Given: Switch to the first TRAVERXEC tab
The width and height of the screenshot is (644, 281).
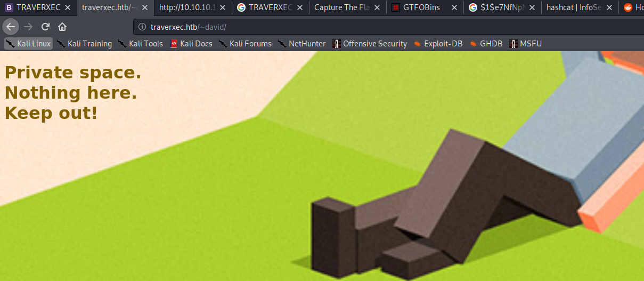Looking at the screenshot, I should 35,7.
